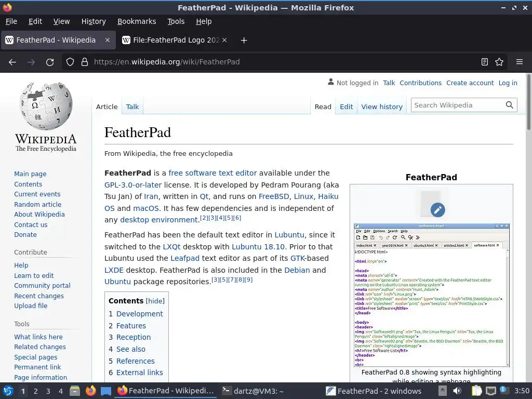532x399 pixels.
Task: Click the page vertical scrollbar
Action: [x=528, y=102]
